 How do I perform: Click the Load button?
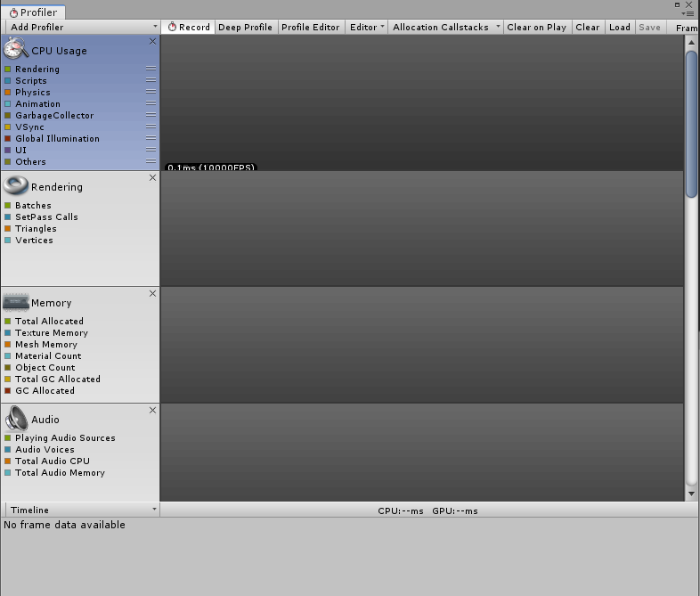(620, 28)
